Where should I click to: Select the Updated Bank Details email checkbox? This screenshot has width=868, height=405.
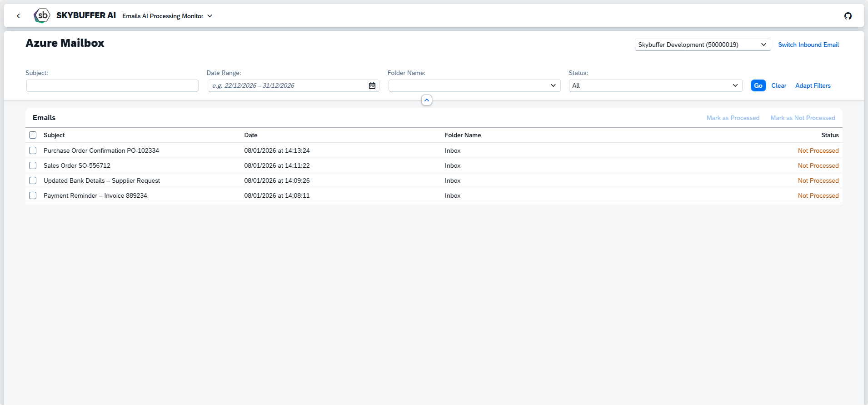[x=33, y=180]
